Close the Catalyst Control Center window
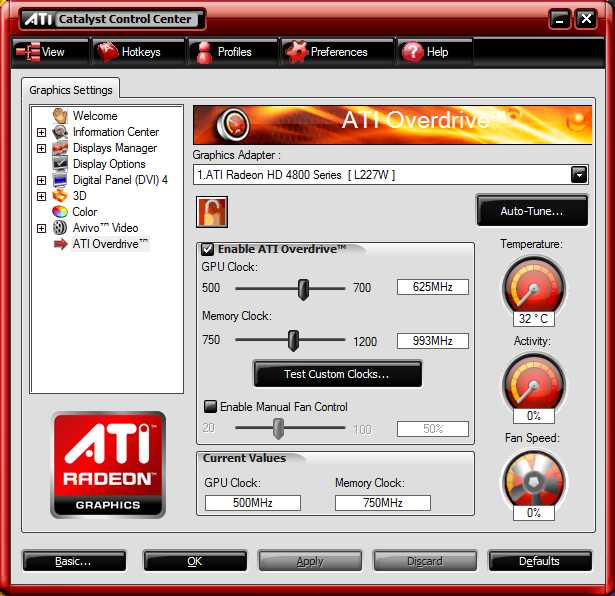 (x=586, y=19)
